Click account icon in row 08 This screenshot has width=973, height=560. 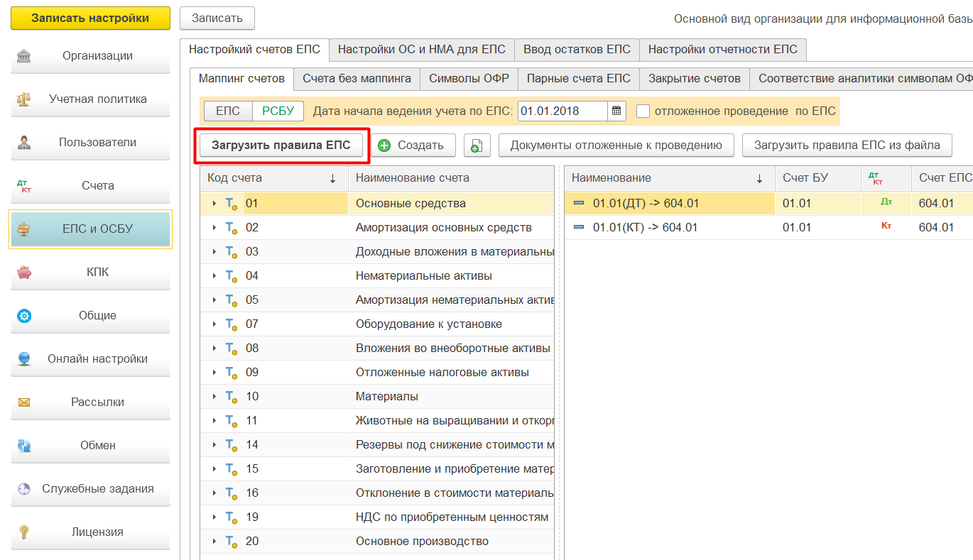[x=231, y=349]
